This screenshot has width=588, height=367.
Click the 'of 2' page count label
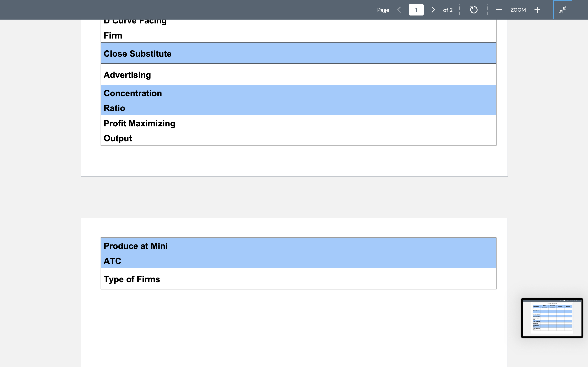coord(448,10)
